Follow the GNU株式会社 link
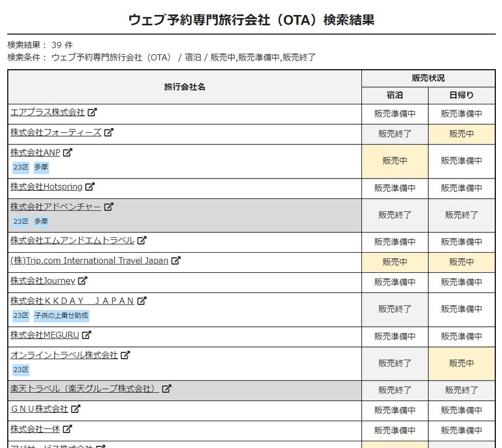 click(39, 409)
